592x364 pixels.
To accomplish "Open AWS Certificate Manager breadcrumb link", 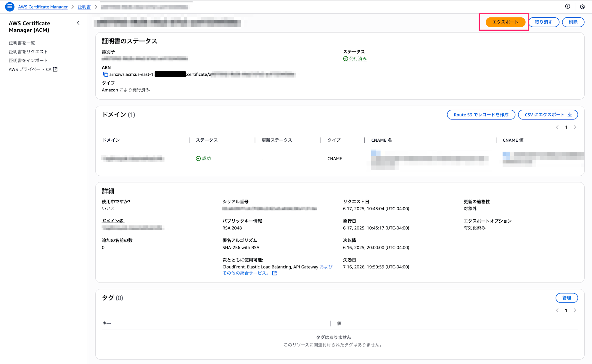I will tap(43, 7).
